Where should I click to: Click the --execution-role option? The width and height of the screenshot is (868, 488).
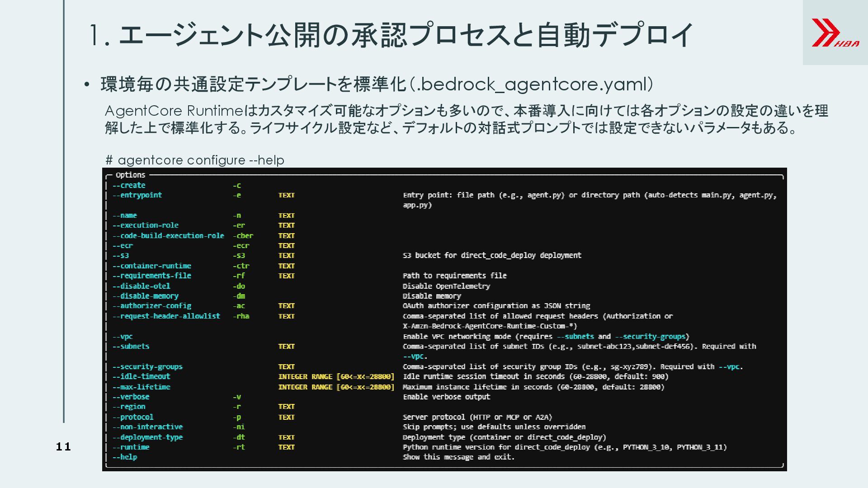click(145, 225)
